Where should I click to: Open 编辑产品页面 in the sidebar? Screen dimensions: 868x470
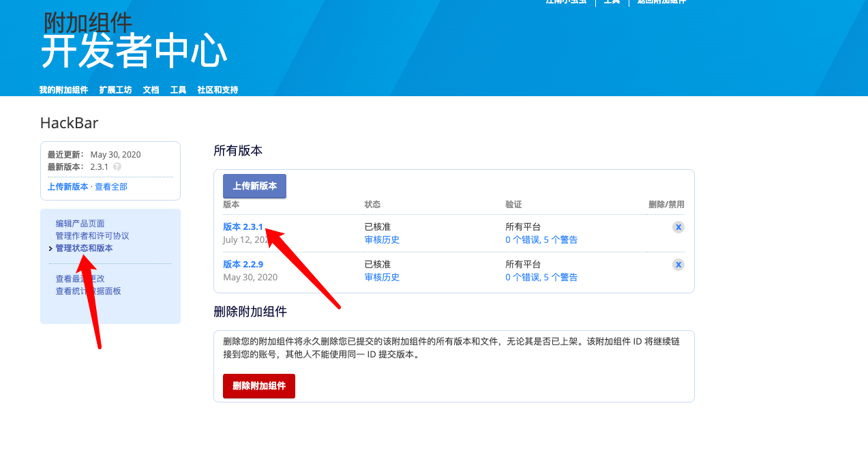[x=80, y=224]
